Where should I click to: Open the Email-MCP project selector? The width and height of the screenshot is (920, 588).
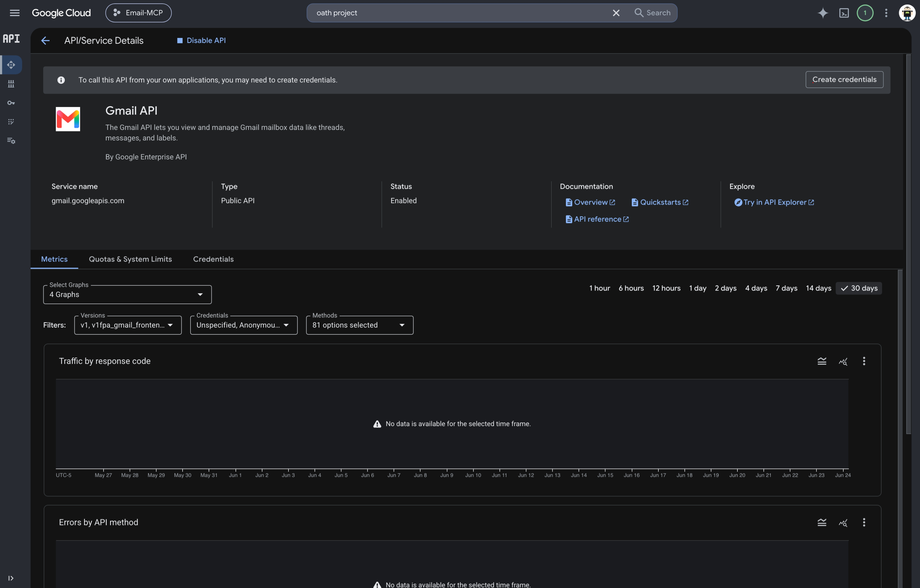[138, 13]
